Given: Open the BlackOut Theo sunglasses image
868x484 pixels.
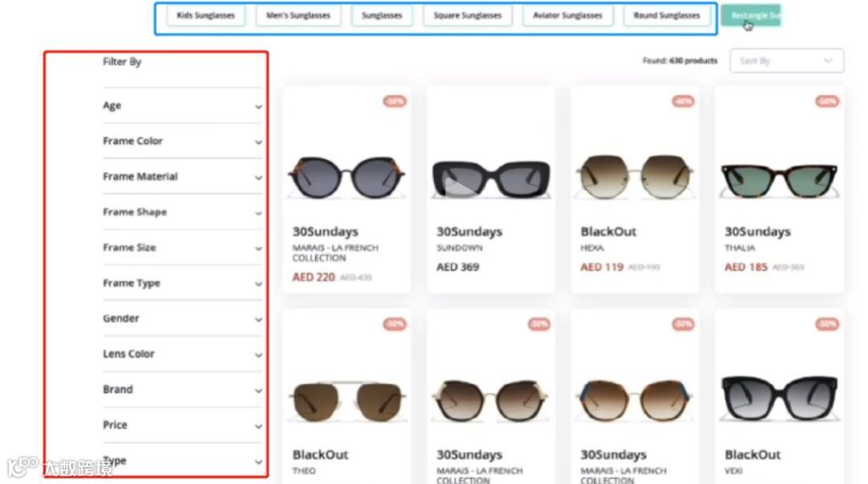Looking at the screenshot, I should [346, 401].
